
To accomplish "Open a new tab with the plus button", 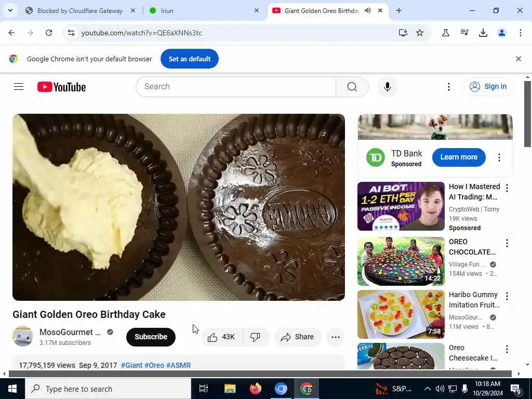I will 399,11.
